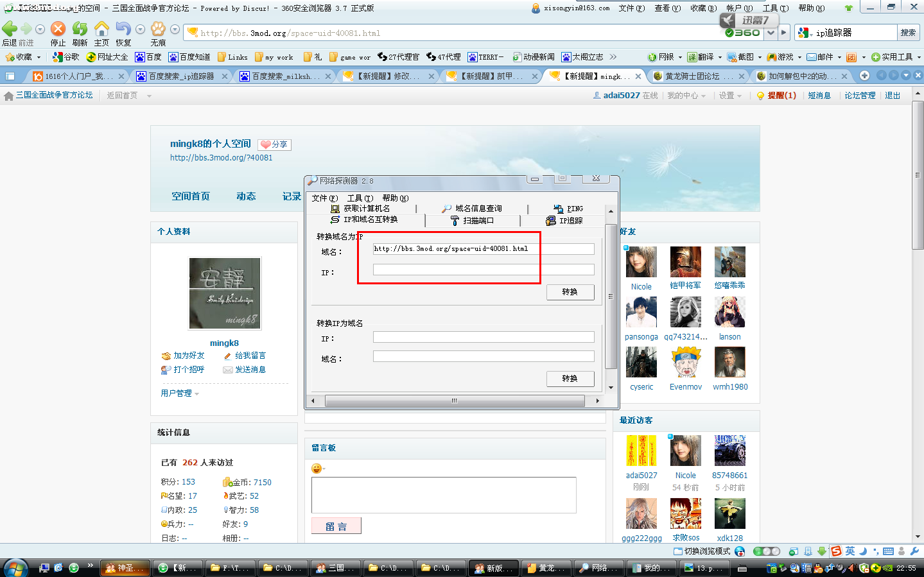Open the 我的中心 dropdown menu
This screenshot has height=577, width=924.
pos(686,96)
